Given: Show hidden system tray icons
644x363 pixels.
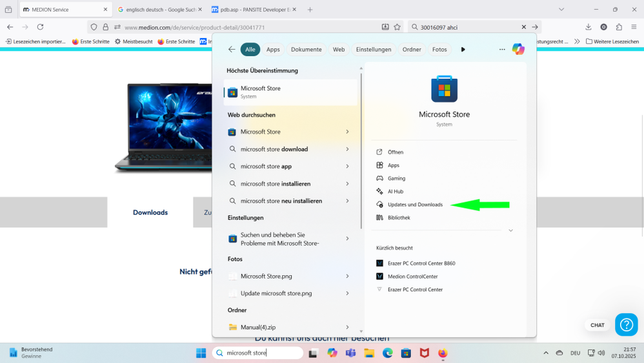Looking at the screenshot, I should [546, 353].
